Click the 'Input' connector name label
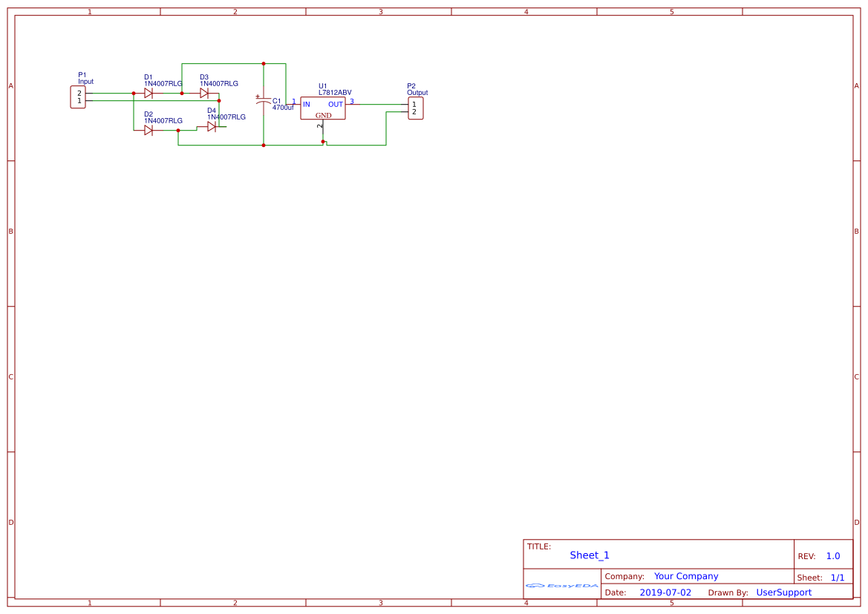The height and width of the screenshot is (614, 868). pos(86,82)
